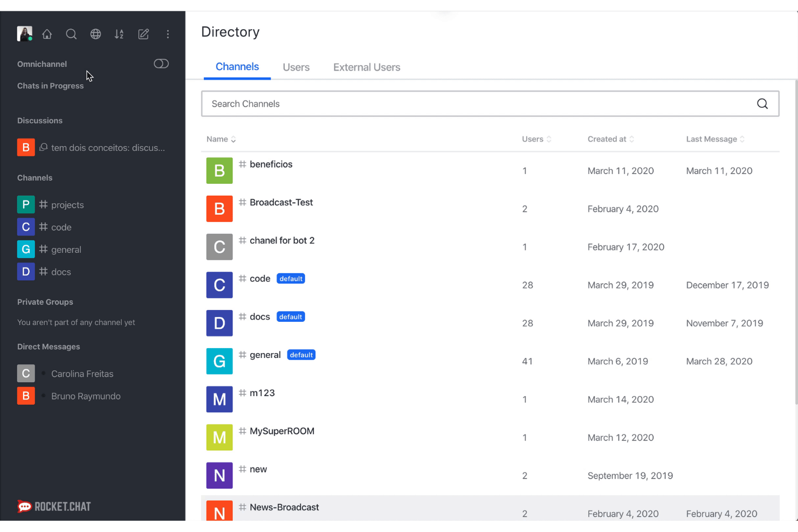Click Carolina Freitas gray C avatar
Screen dimensions: 798x532
point(26,374)
